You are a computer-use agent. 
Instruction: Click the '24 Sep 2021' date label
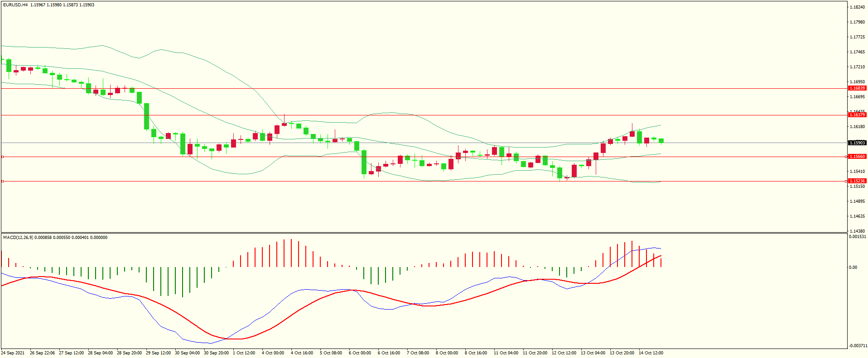coord(13,353)
